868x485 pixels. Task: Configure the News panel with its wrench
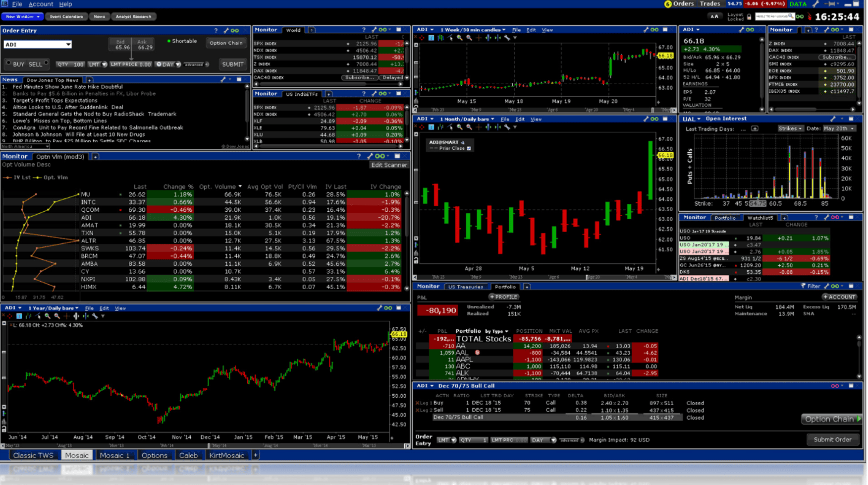pyautogui.click(x=223, y=79)
